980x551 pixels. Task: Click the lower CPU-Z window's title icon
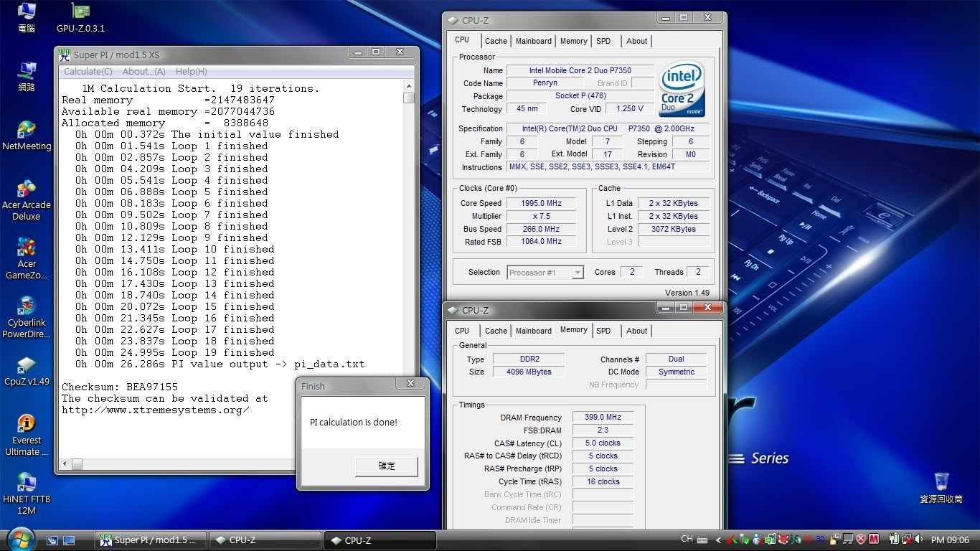pos(453,311)
